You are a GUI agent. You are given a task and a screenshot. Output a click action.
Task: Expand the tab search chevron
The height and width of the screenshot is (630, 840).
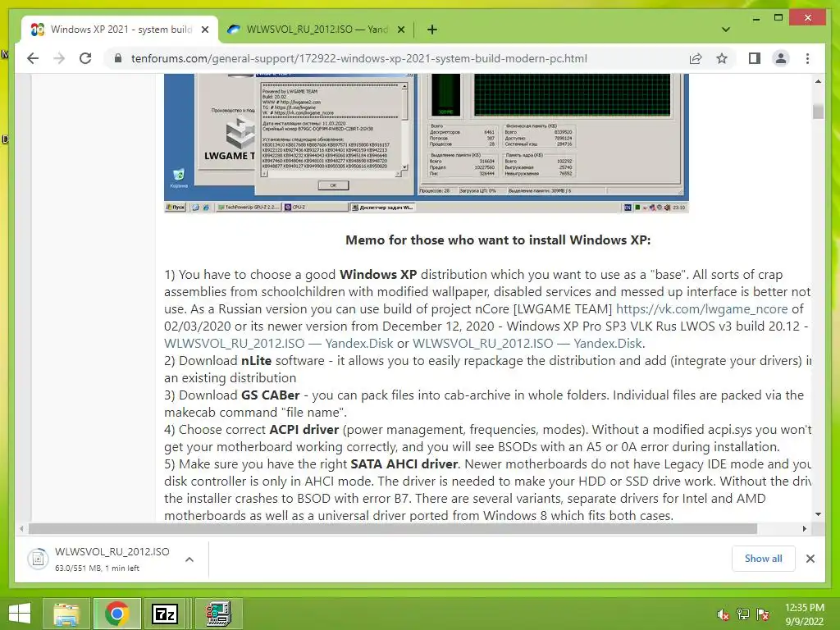[x=725, y=30]
